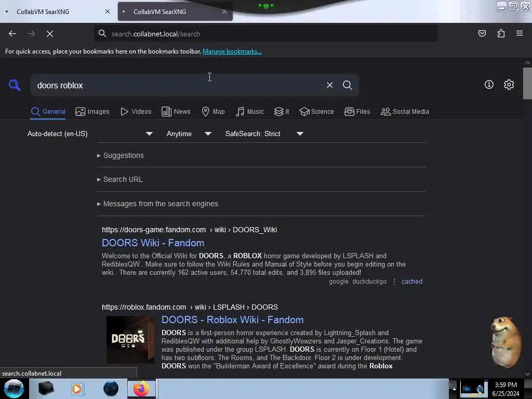Switch to the General category
Screen dimensions: 532x399
[x=48, y=112]
